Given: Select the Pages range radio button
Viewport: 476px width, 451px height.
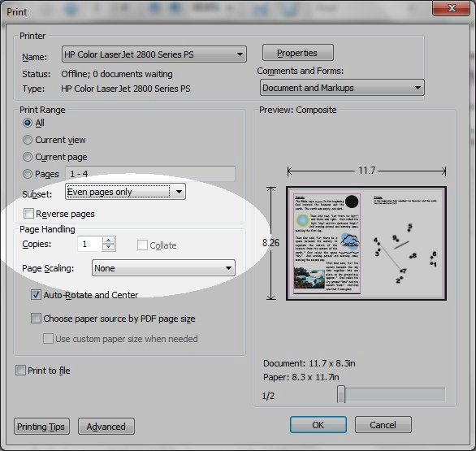Looking at the screenshot, I should 28,174.
